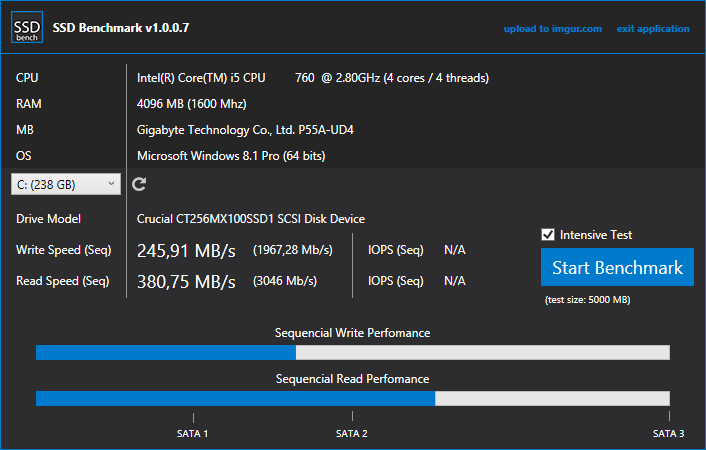
Task: Open the C: (238 GB) drive dropdown
Action: [x=65, y=184]
